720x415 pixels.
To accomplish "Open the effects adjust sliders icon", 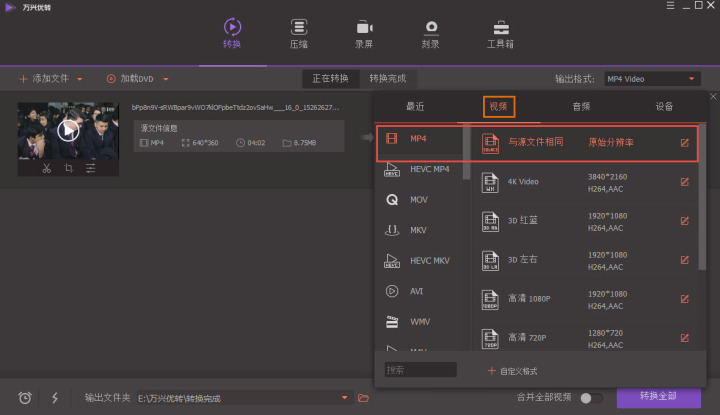I will (90, 168).
